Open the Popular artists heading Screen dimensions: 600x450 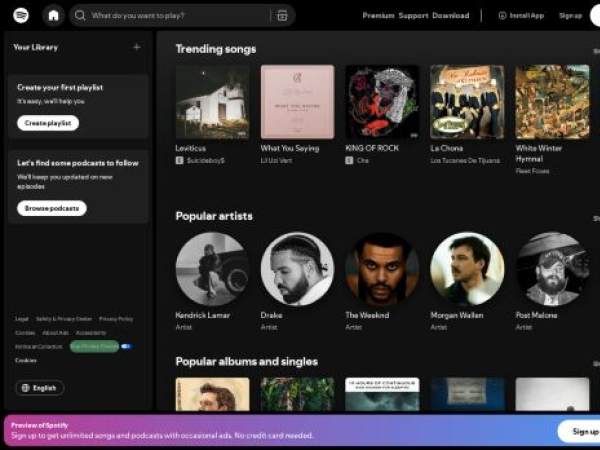point(214,216)
